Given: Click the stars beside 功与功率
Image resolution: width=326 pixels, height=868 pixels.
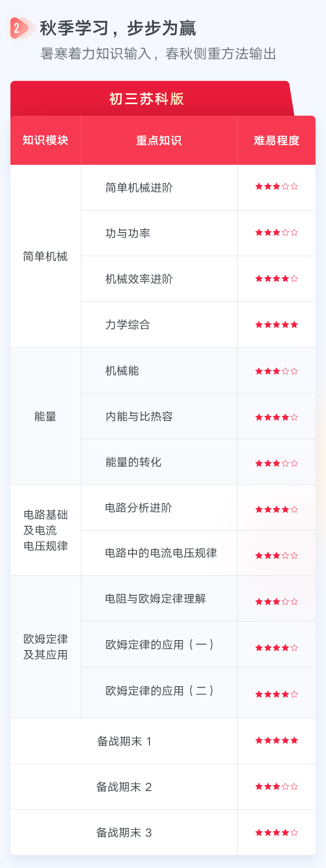Looking at the screenshot, I should [x=276, y=233].
